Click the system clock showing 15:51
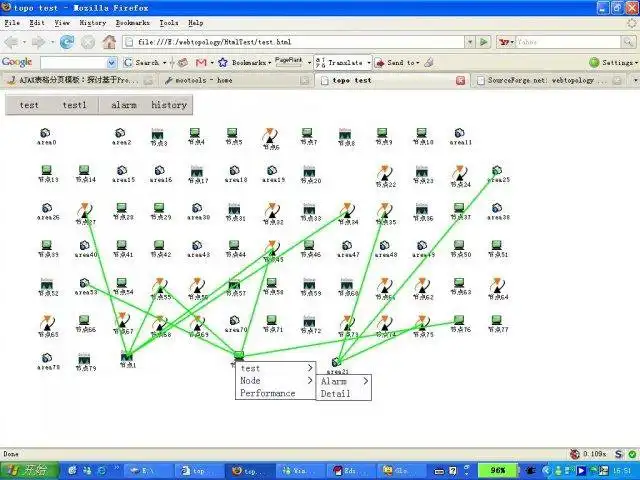This screenshot has height=480, width=640. 622,471
